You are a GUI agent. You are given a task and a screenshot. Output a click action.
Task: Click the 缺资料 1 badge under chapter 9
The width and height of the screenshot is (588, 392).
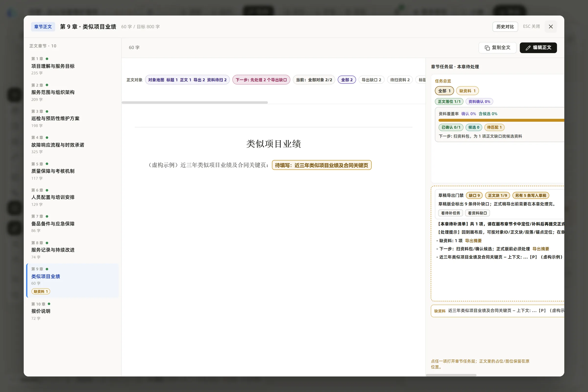(x=41, y=291)
